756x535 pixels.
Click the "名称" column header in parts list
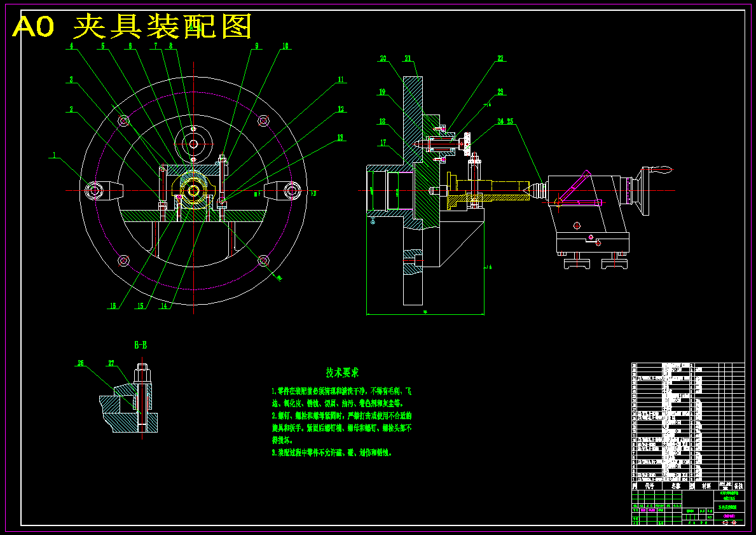pos(676,486)
